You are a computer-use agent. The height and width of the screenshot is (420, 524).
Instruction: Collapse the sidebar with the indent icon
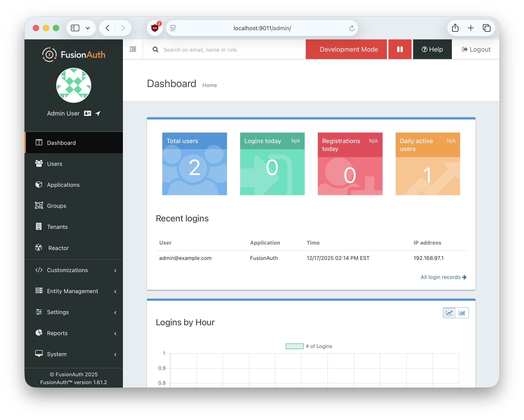pyautogui.click(x=133, y=49)
